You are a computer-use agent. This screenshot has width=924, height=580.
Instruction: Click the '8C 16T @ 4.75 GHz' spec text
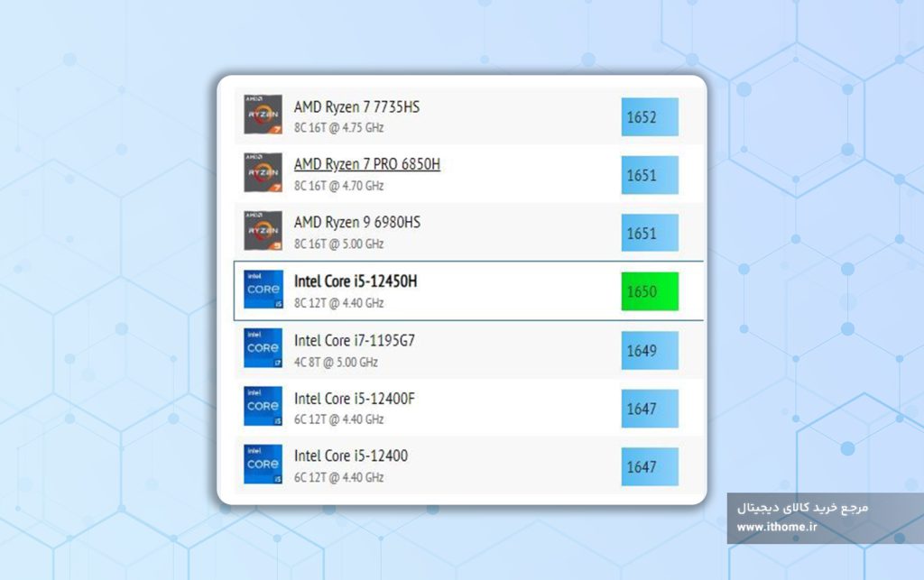[x=339, y=128]
